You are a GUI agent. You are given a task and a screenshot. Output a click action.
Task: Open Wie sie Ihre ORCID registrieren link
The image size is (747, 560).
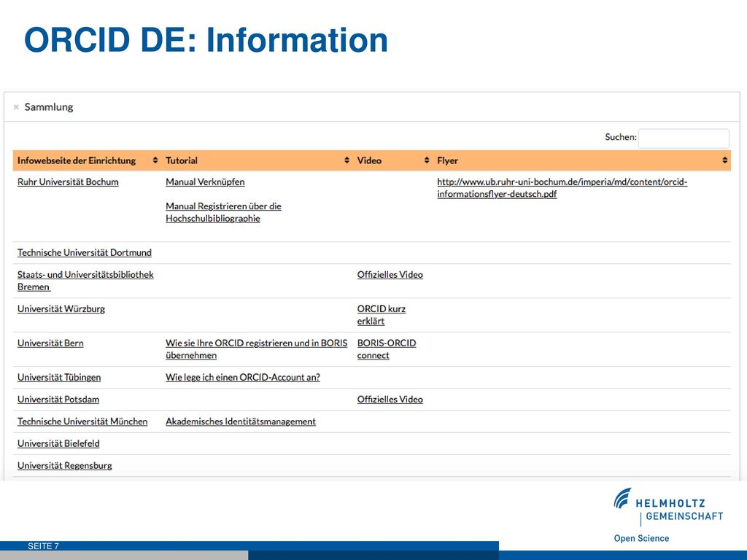pos(256,349)
